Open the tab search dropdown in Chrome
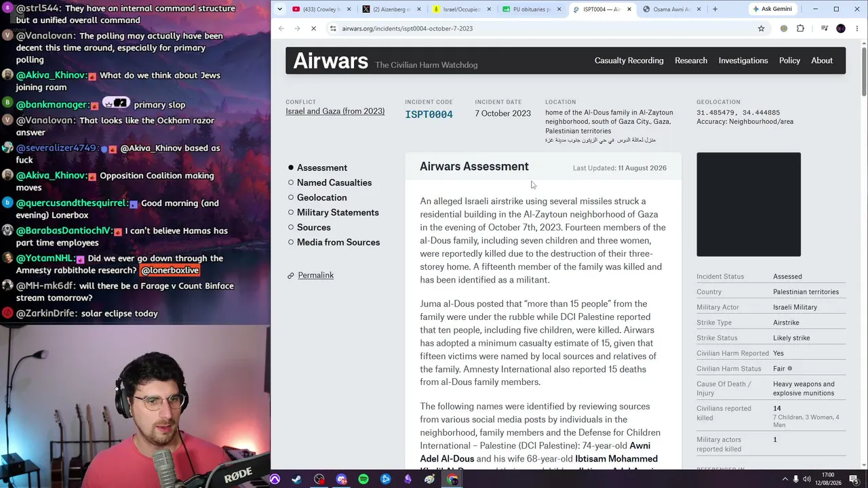The image size is (868, 488). (x=279, y=9)
